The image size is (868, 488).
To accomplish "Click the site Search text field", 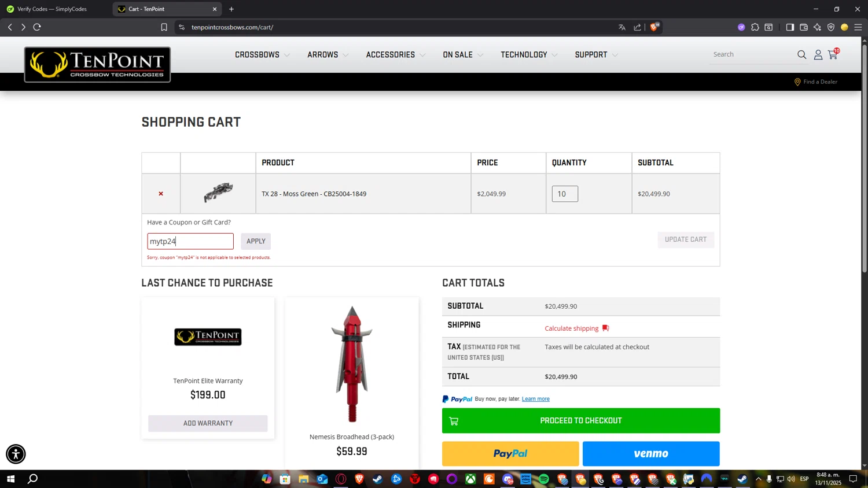I will point(752,54).
